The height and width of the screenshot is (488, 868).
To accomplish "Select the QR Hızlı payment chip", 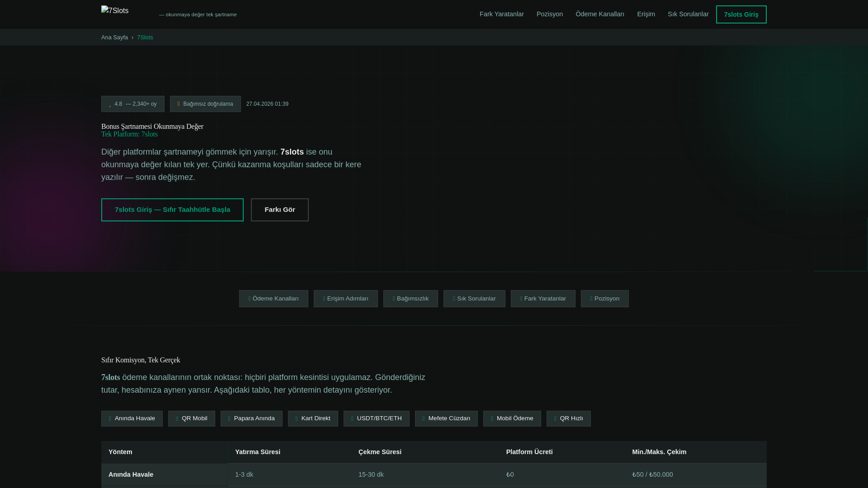I will tap(568, 418).
